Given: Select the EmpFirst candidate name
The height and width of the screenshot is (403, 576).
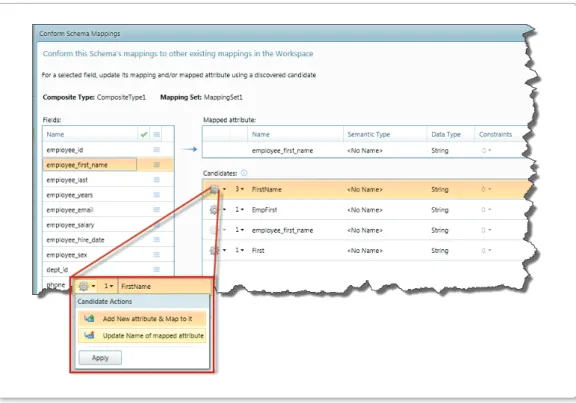Looking at the screenshot, I should pyautogui.click(x=264, y=210).
